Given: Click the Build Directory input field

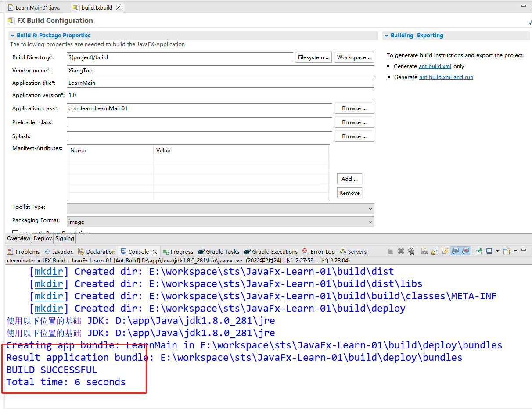Looking at the screenshot, I should point(180,57).
